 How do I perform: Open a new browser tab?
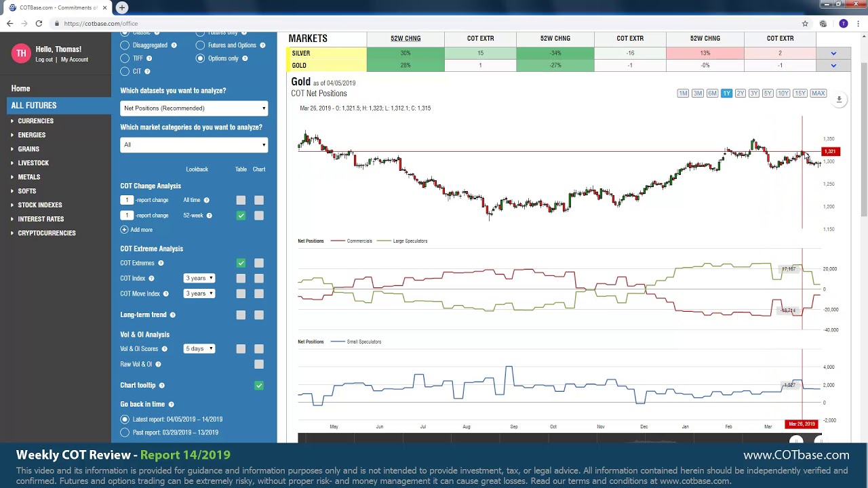click(x=122, y=7)
